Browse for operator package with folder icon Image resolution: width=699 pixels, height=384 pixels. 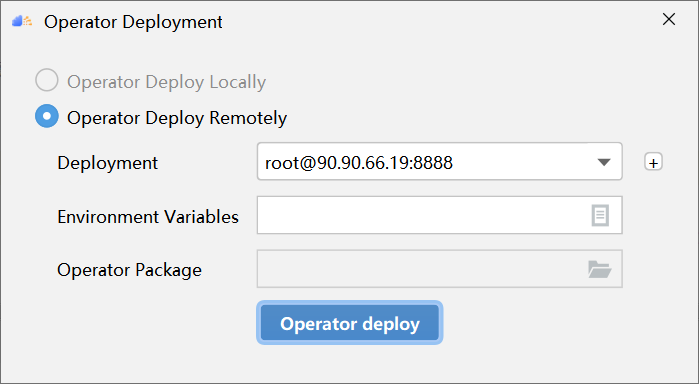point(600,269)
